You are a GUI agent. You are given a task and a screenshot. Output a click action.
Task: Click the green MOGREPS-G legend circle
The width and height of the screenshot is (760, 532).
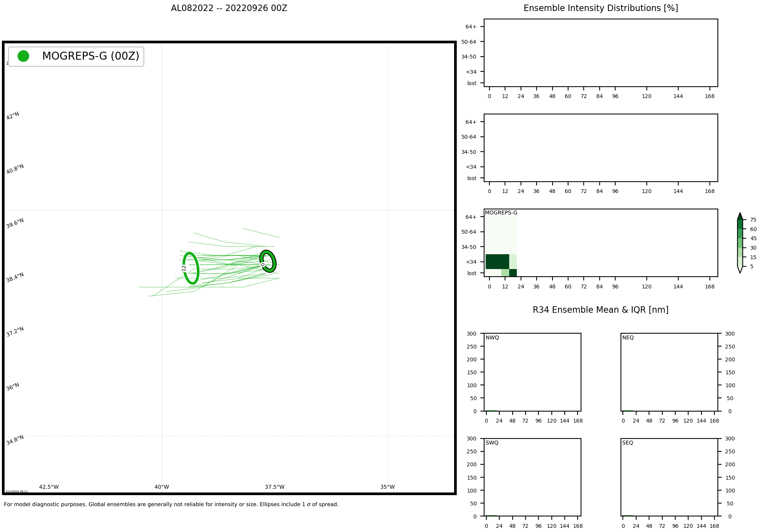tap(24, 56)
